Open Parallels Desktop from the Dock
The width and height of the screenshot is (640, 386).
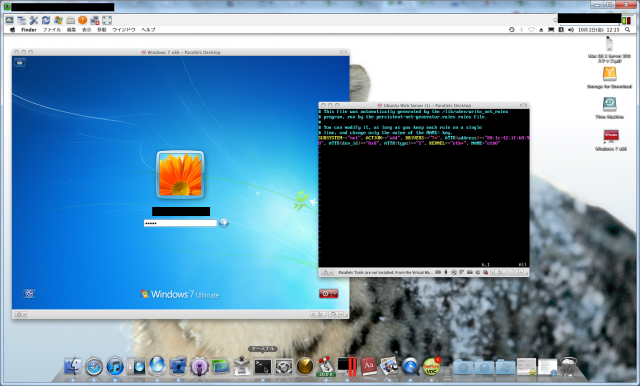347,366
